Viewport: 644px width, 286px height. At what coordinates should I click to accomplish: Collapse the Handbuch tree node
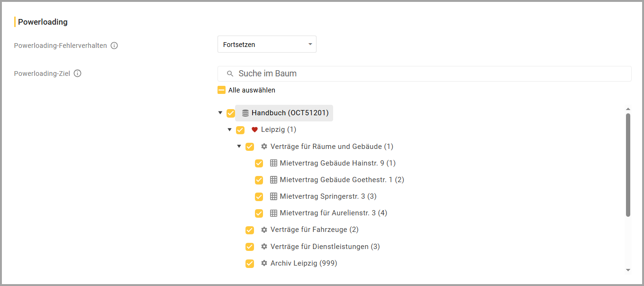point(220,113)
